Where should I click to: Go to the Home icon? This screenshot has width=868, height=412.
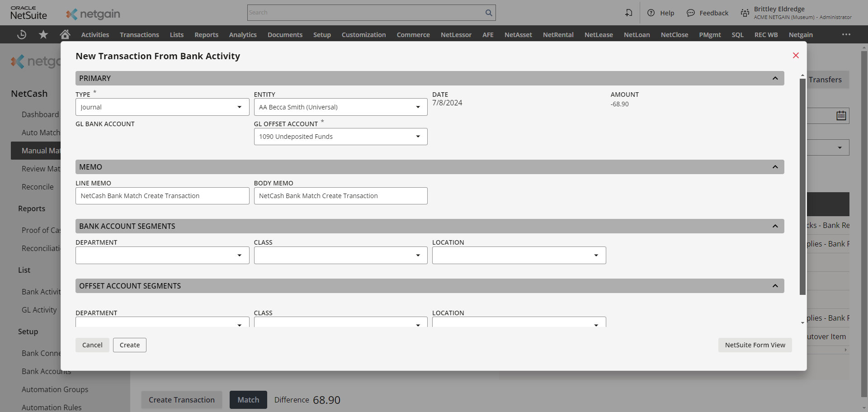[65, 34]
